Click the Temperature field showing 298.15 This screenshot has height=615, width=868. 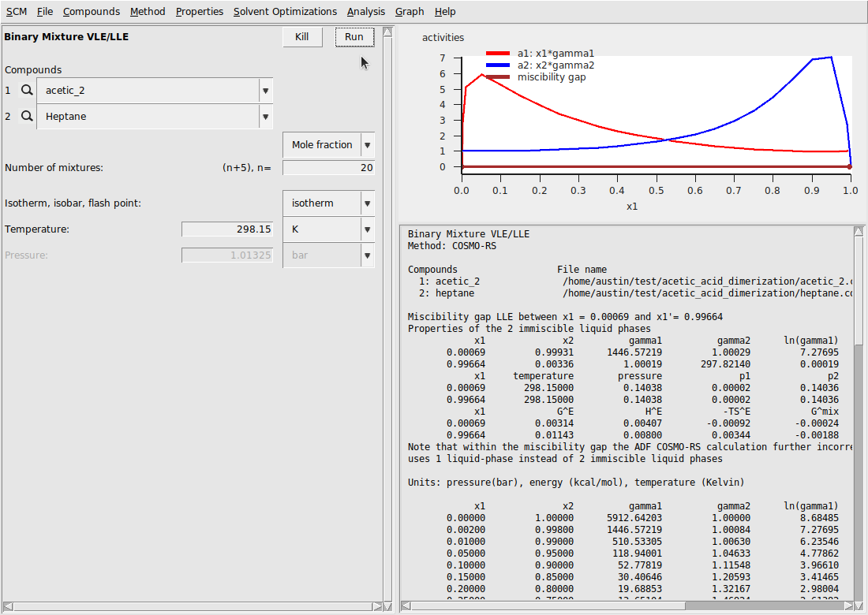pos(227,229)
